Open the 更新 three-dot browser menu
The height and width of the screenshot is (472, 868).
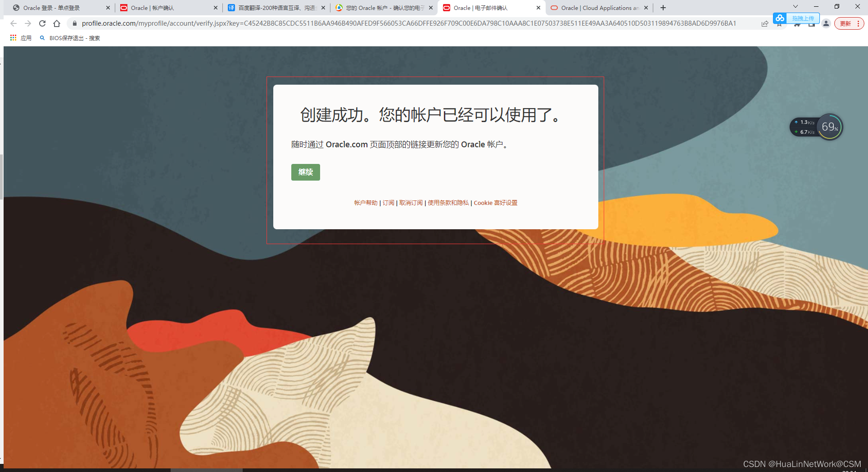849,23
